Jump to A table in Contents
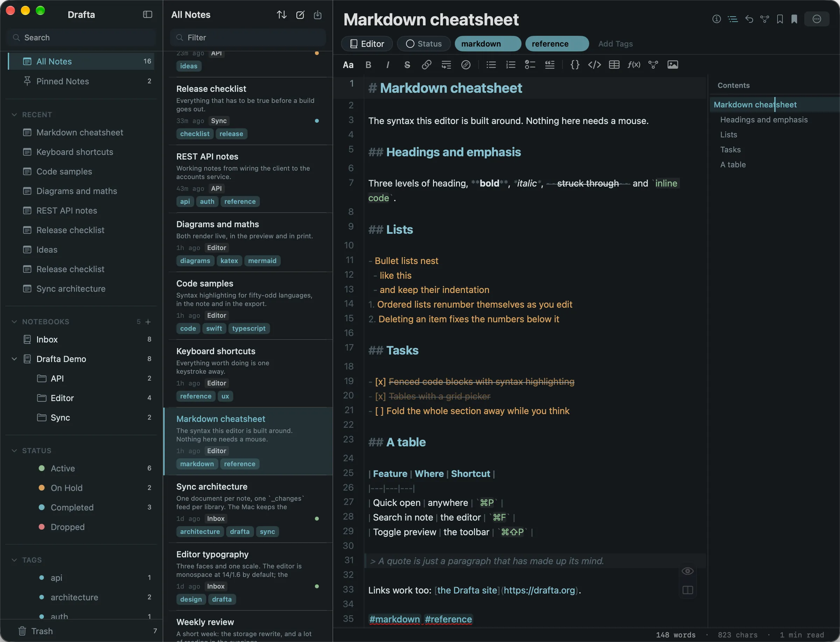The height and width of the screenshot is (642, 840). click(733, 164)
